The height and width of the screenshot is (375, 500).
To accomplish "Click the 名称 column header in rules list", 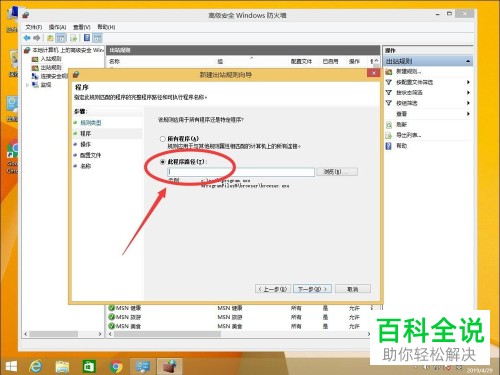I will [x=114, y=61].
